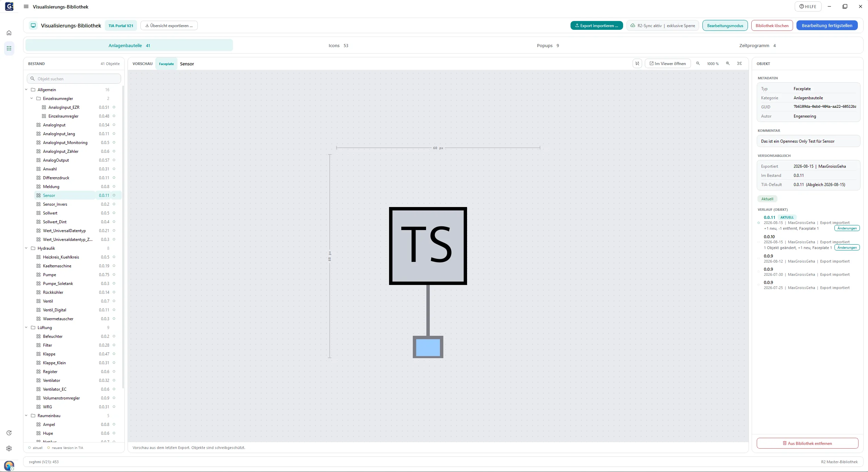Zoom in on the preview
Screen dimensions: 868x472
click(728, 63)
